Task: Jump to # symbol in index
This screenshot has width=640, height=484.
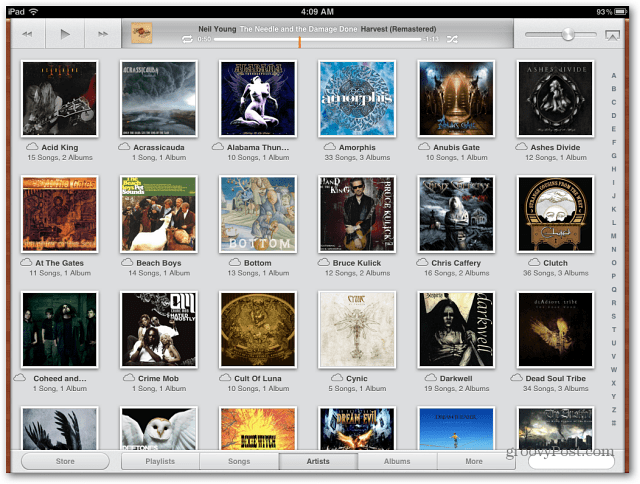Action: (613, 423)
